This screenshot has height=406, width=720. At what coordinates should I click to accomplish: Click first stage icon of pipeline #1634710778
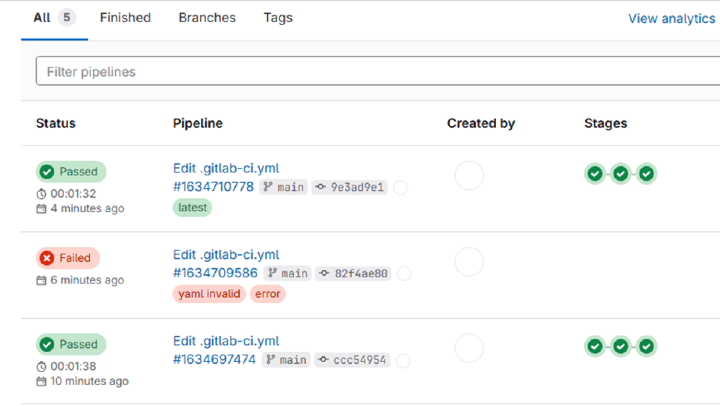595,174
